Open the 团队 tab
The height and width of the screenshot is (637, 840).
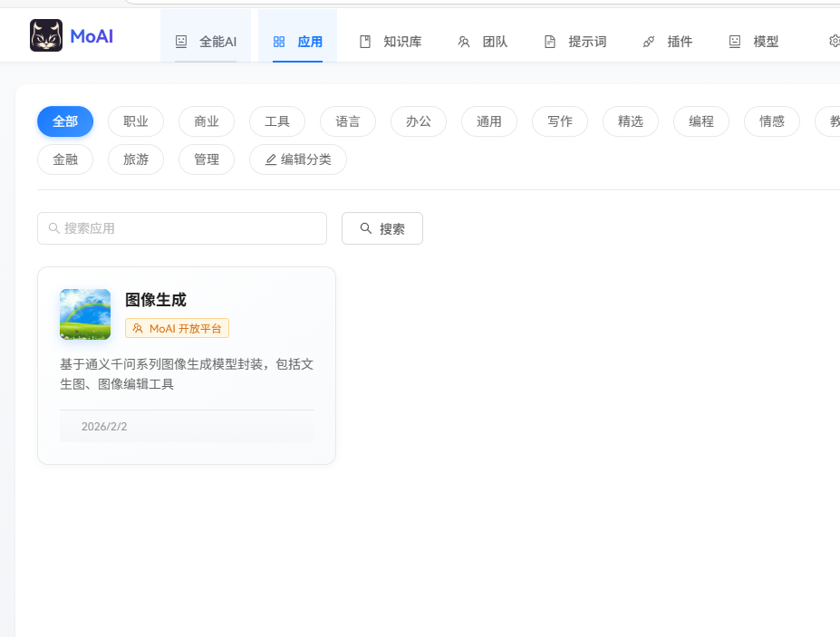pos(483,41)
